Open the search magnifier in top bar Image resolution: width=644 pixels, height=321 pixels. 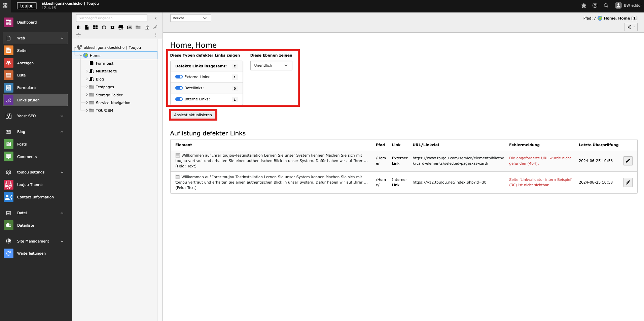click(606, 6)
